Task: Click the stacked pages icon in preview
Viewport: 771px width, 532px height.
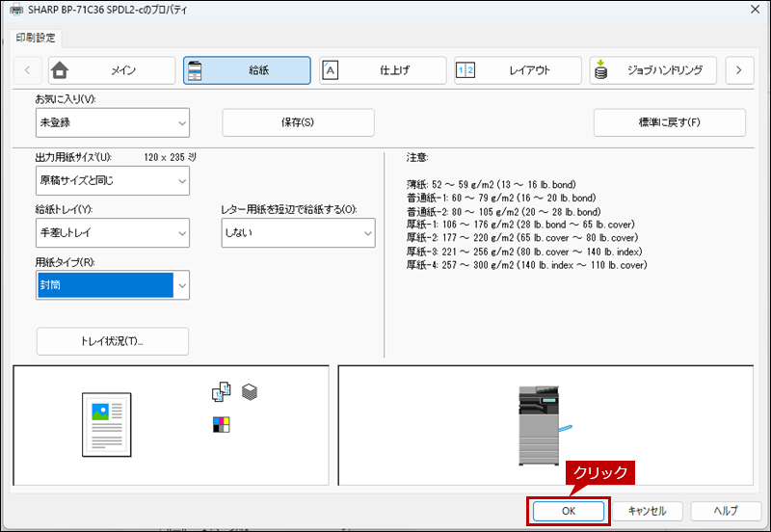Action: coord(250,392)
